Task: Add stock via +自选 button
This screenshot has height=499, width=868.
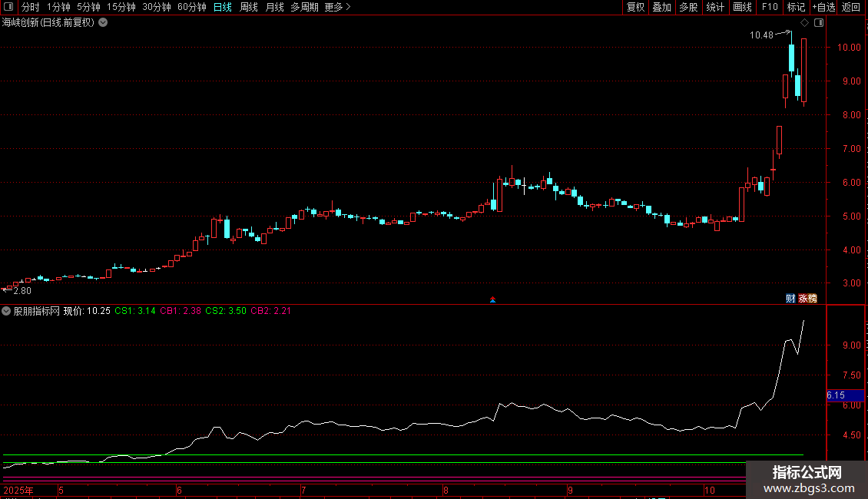Action: point(823,7)
